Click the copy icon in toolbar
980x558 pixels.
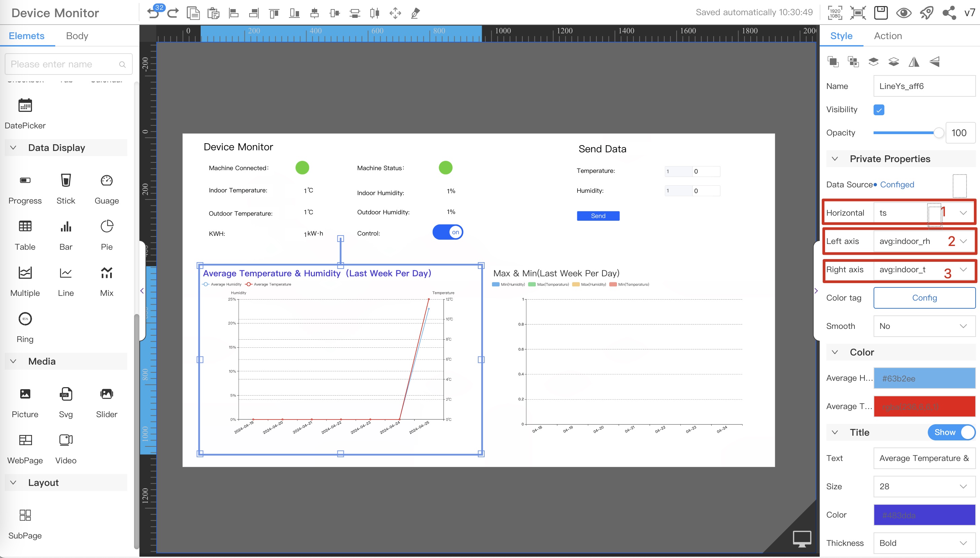pyautogui.click(x=193, y=13)
